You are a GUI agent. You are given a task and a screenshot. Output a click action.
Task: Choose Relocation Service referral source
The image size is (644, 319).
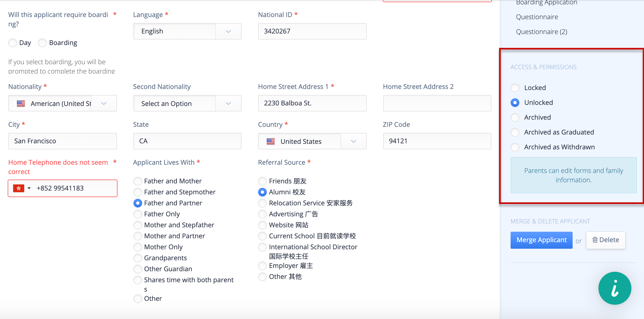pyautogui.click(x=262, y=203)
